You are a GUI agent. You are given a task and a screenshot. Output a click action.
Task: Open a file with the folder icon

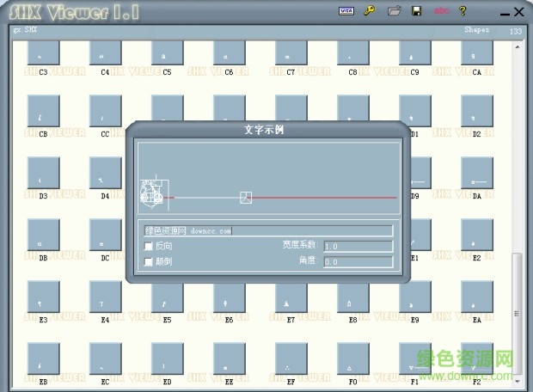pos(395,11)
